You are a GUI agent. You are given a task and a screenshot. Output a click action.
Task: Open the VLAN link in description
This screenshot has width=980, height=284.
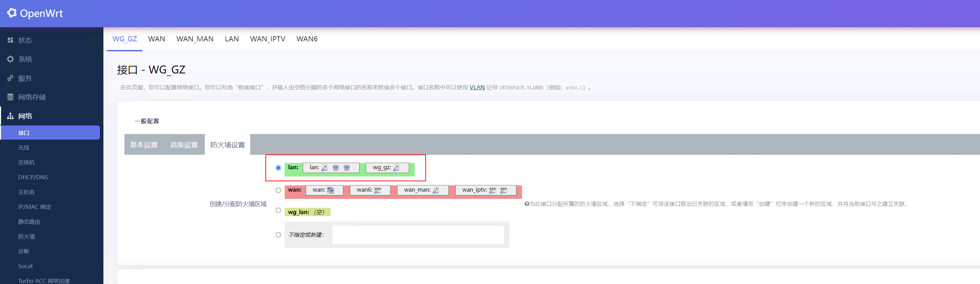(477, 88)
